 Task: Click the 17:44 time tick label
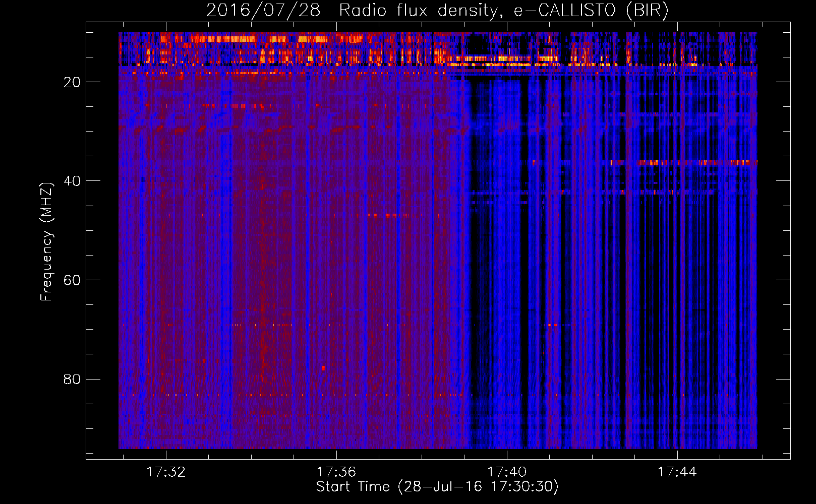[677, 472]
